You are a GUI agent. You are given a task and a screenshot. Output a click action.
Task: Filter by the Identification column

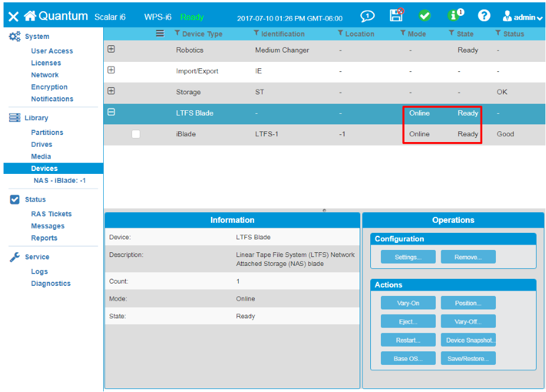click(x=256, y=33)
